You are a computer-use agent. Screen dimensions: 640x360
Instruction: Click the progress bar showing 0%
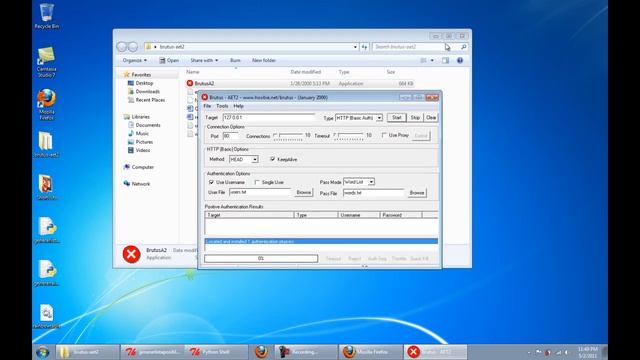tap(261, 258)
